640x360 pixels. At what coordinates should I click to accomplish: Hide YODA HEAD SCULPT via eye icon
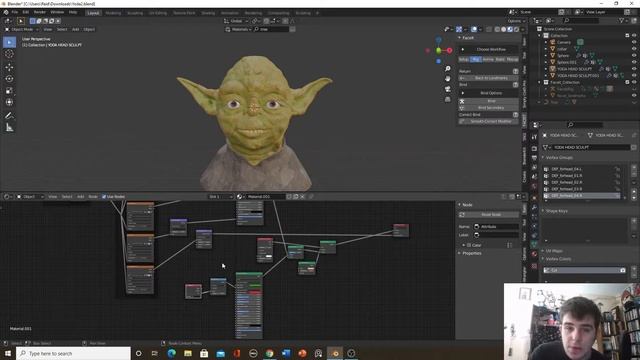pyautogui.click(x=634, y=69)
